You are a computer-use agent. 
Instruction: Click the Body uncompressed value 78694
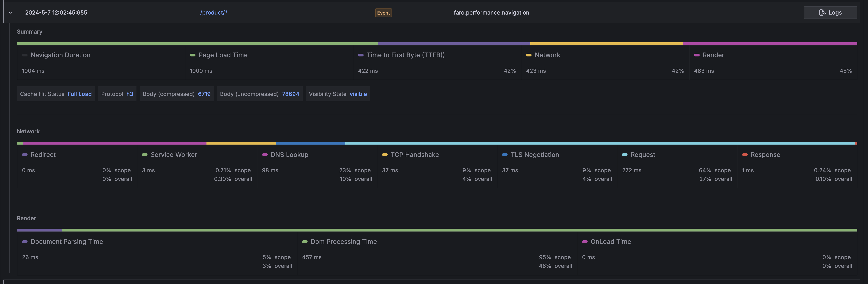click(x=290, y=94)
